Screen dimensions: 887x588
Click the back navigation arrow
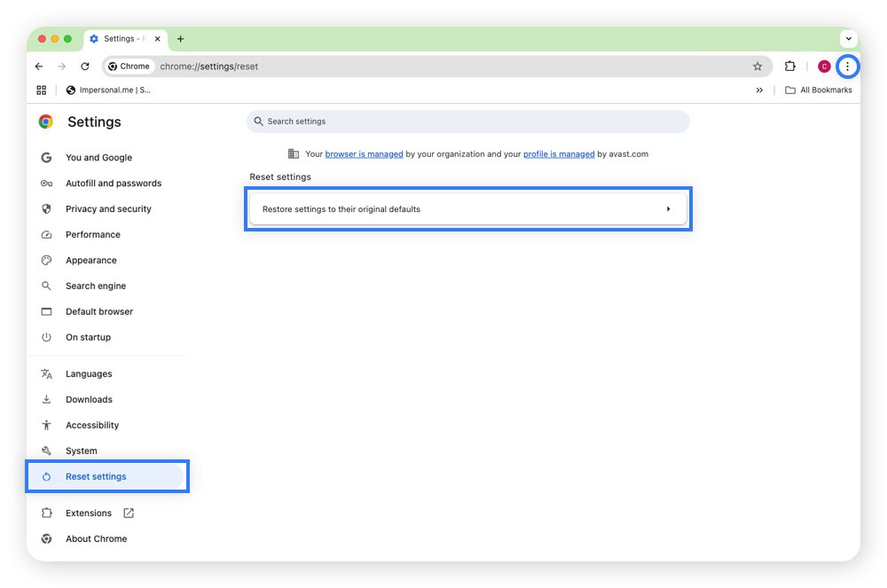pyautogui.click(x=39, y=67)
